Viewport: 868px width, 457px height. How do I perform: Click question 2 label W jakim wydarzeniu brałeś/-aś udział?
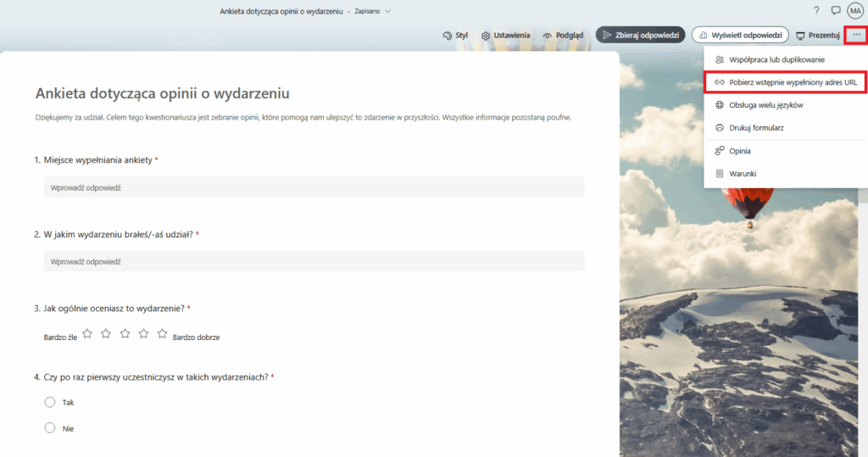119,234
